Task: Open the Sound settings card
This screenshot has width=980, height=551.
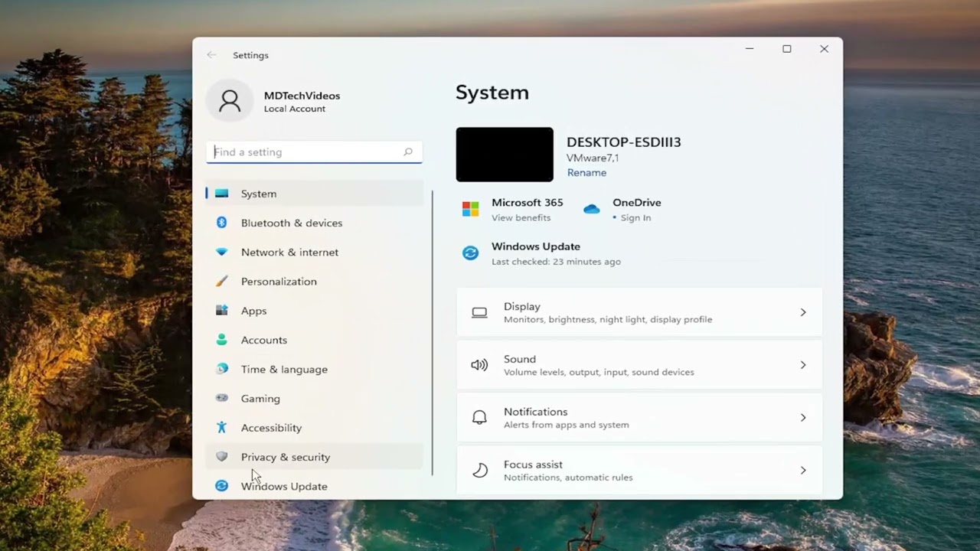Action: pyautogui.click(x=639, y=365)
